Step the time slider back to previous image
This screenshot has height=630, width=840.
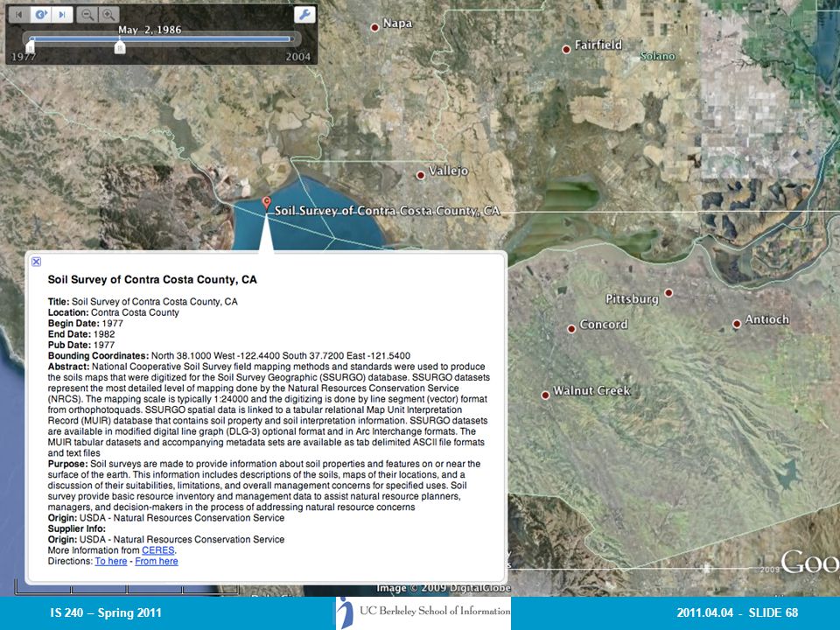pyautogui.click(x=19, y=15)
